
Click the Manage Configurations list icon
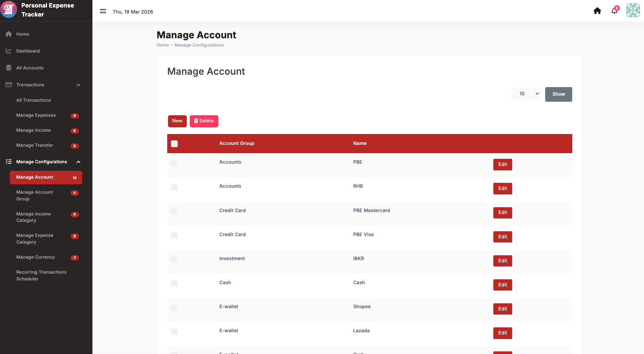(x=9, y=162)
